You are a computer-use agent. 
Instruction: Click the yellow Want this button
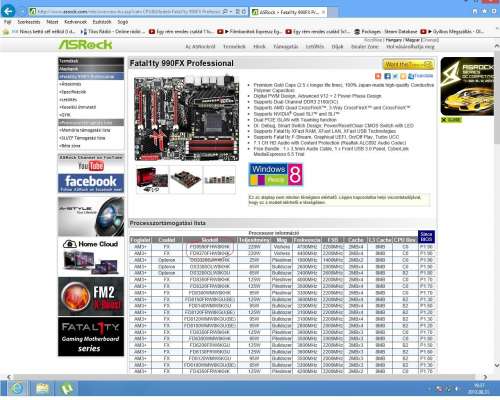tap(408, 64)
